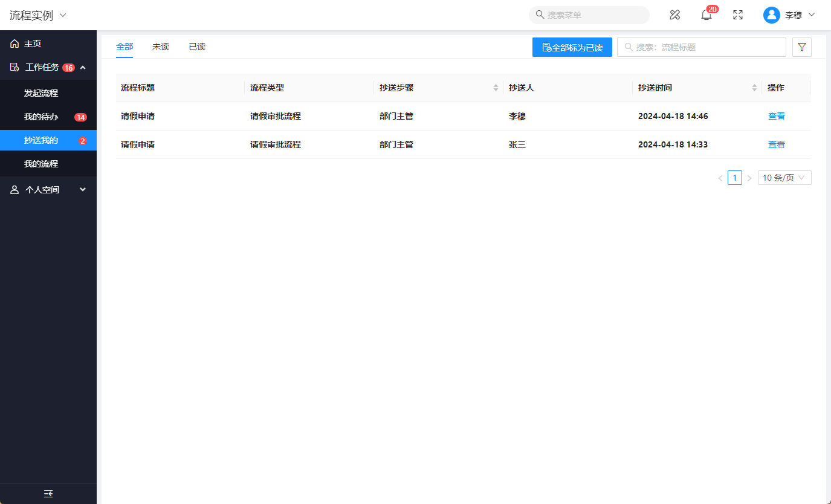Open 我的待办 in the sidebar

(41, 117)
